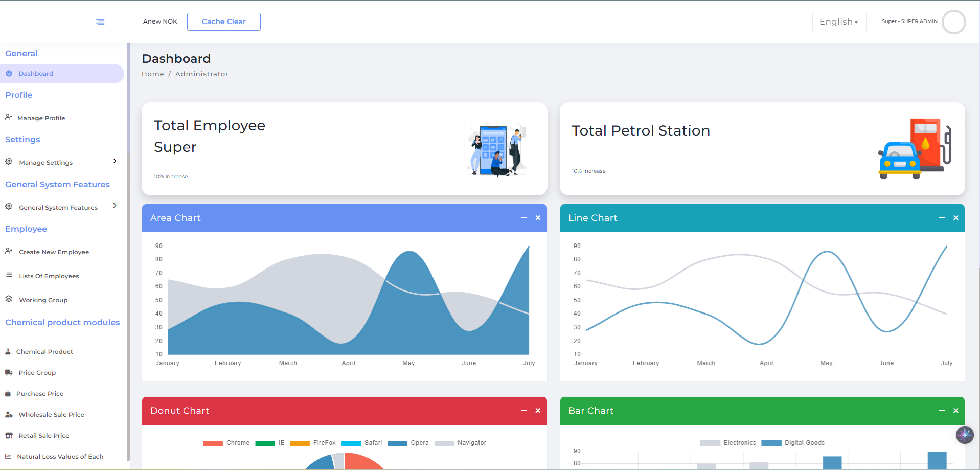Minimize the Line Chart card
980x470 pixels.
(x=942, y=218)
